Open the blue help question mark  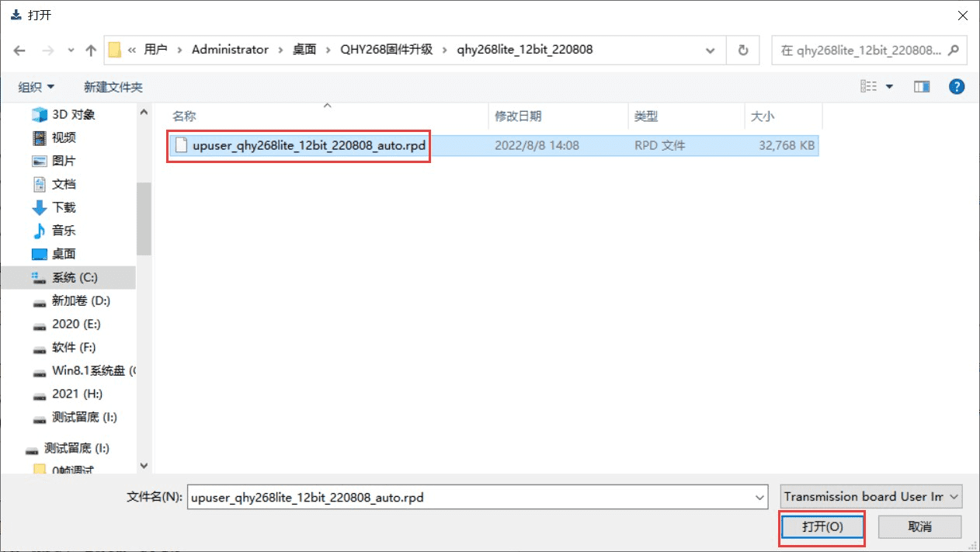957,86
